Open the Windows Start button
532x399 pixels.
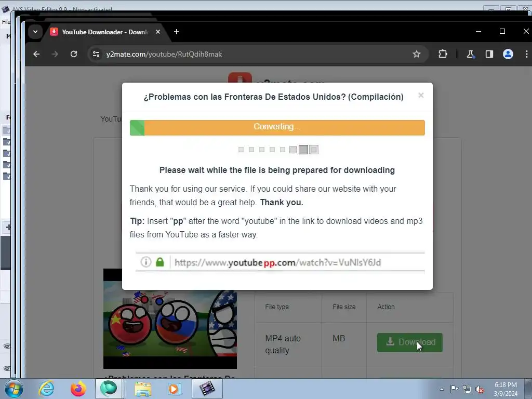(x=14, y=389)
